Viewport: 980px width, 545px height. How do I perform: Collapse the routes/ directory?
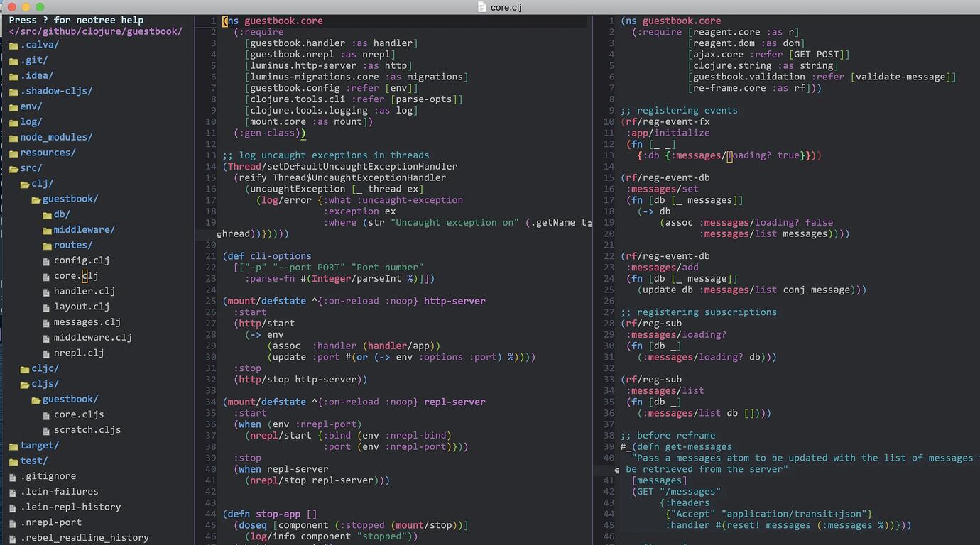(72, 245)
